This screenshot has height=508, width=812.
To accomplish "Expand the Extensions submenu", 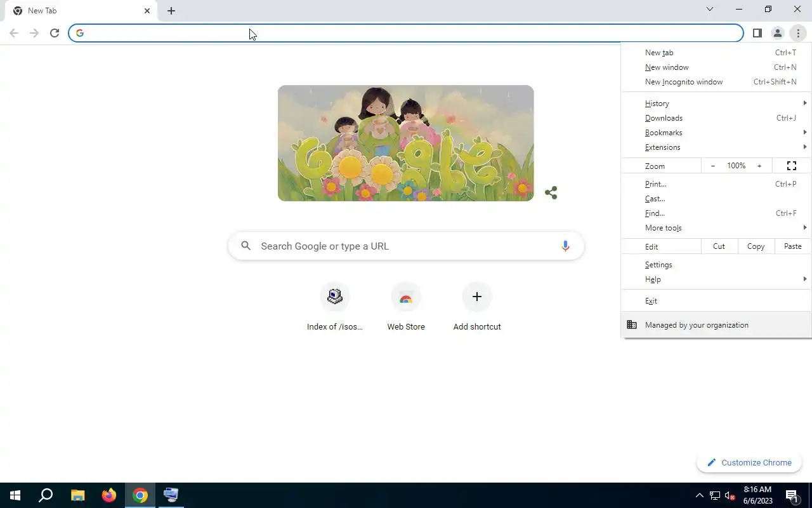I will pos(716,147).
